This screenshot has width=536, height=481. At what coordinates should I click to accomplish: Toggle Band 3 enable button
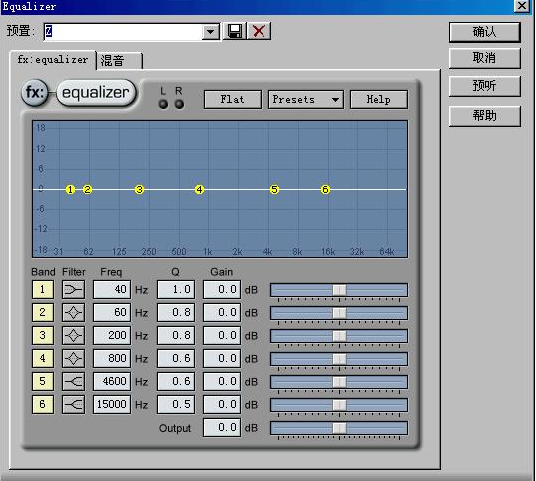(43, 335)
